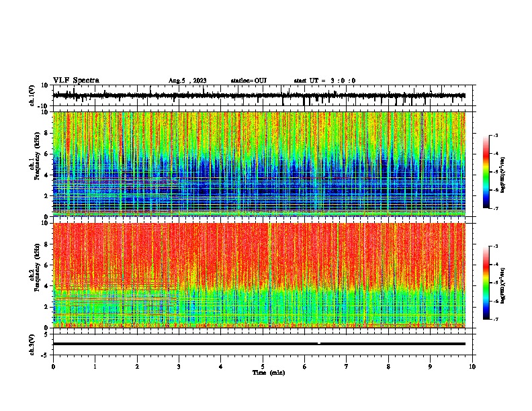The width and height of the screenshot is (532, 411).
Task: Click the "Time (min)" x-axis label
Action: point(269,373)
